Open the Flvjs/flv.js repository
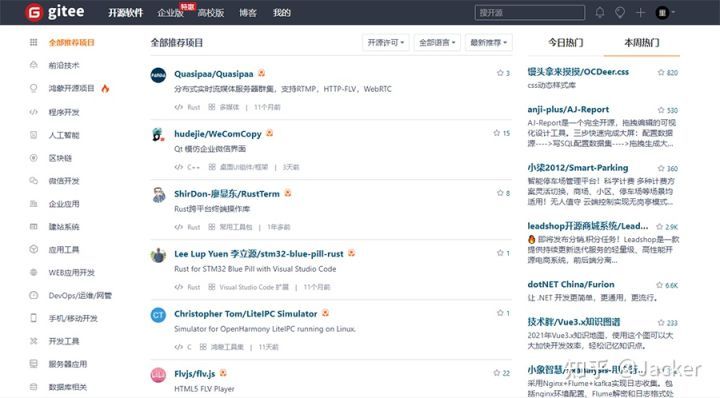The image size is (720, 398). pos(195,374)
